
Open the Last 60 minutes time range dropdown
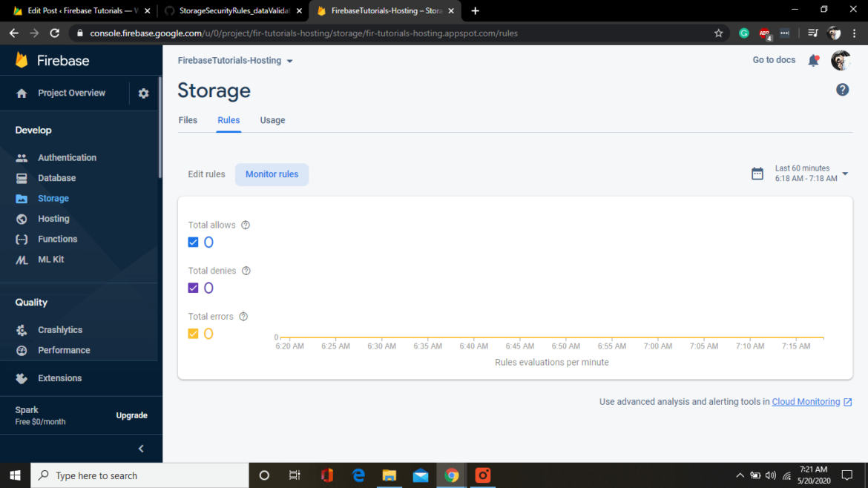(x=800, y=173)
